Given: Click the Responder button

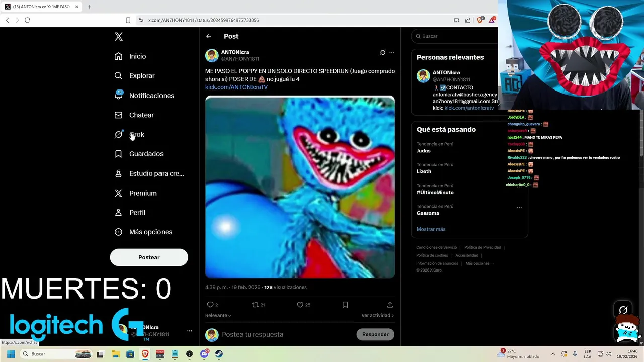Looking at the screenshot, I should point(375,334).
